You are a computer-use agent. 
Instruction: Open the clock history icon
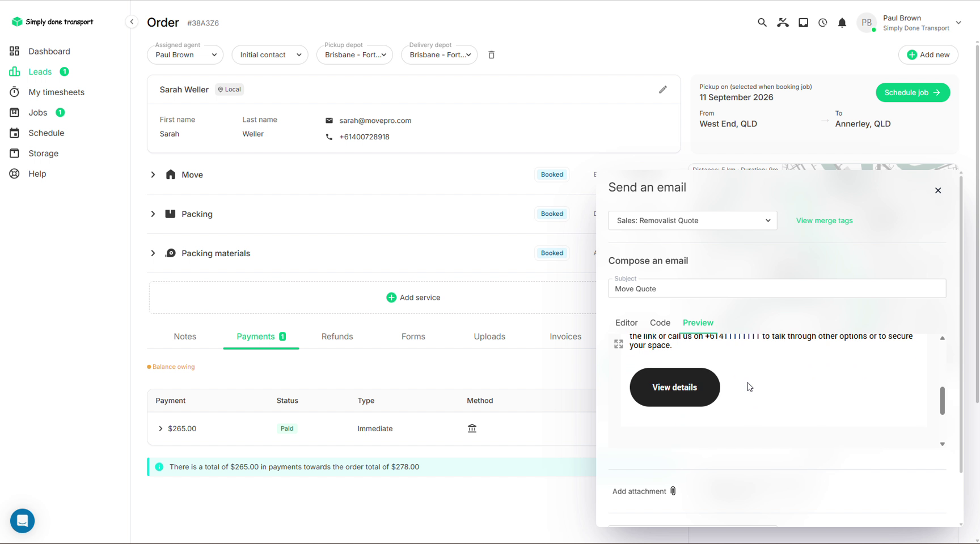[822, 23]
